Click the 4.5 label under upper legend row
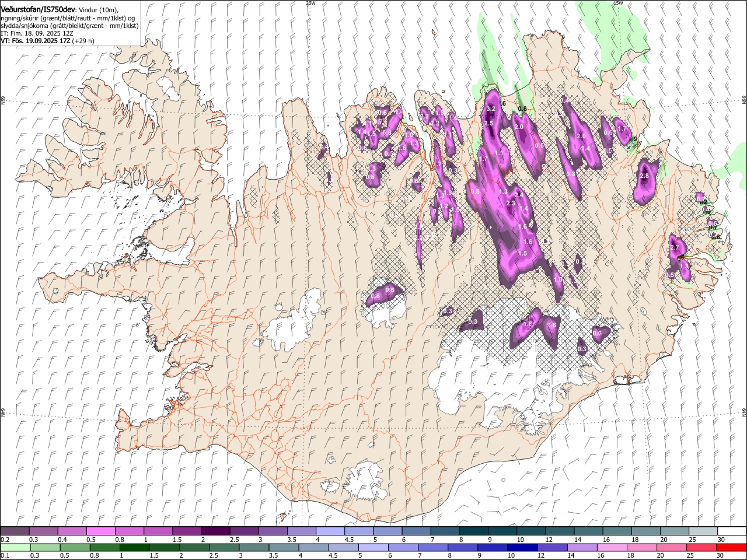Screen dimensions: 747x560 (x=349, y=540)
